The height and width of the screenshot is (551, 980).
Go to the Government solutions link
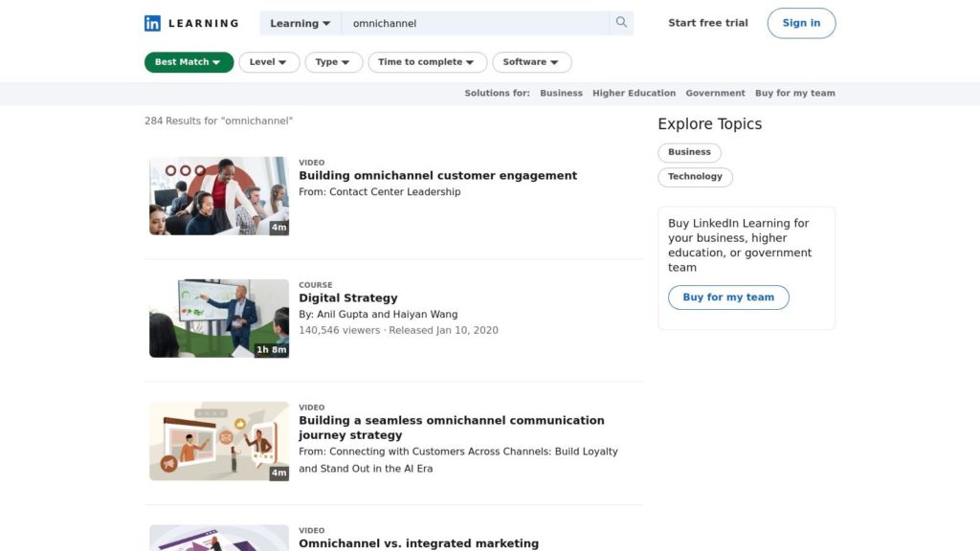coord(715,93)
